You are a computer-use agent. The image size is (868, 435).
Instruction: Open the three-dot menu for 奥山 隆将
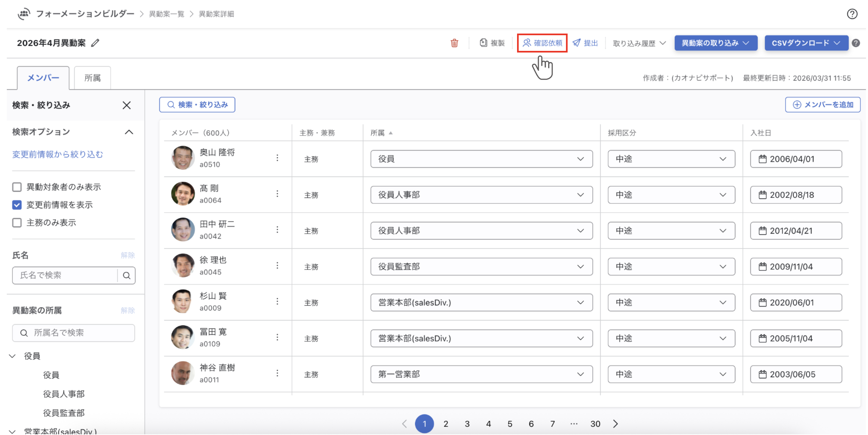pyautogui.click(x=277, y=158)
